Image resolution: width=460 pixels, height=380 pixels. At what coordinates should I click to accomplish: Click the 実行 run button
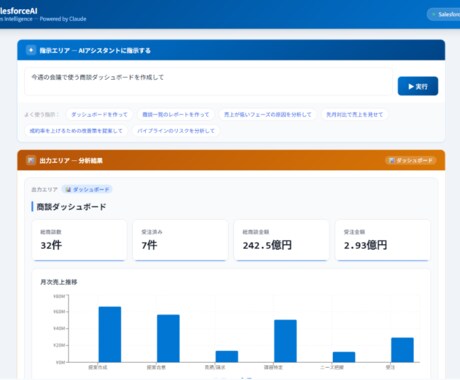pyautogui.click(x=418, y=86)
